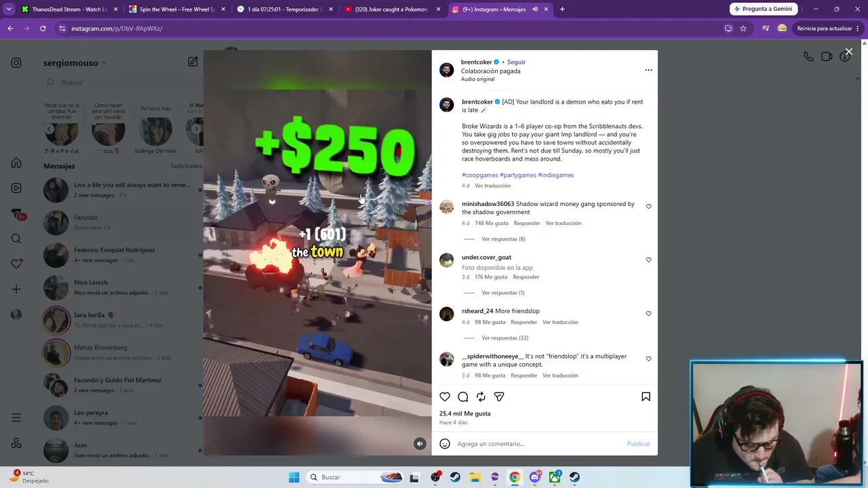The height and width of the screenshot is (488, 868).
Task: Open the #coopgames hashtag
Action: pos(480,175)
